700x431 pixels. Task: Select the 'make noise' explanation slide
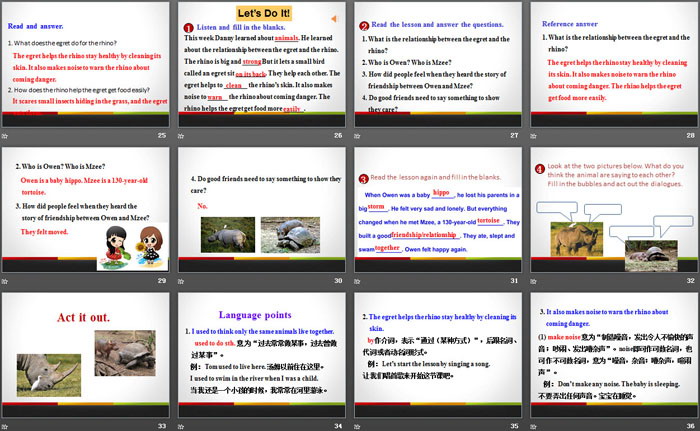click(x=614, y=355)
